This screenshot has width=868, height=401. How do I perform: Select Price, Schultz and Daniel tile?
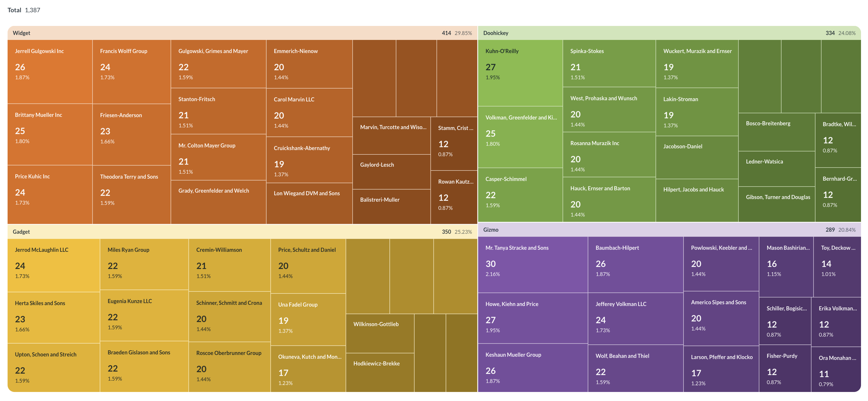tap(308, 266)
